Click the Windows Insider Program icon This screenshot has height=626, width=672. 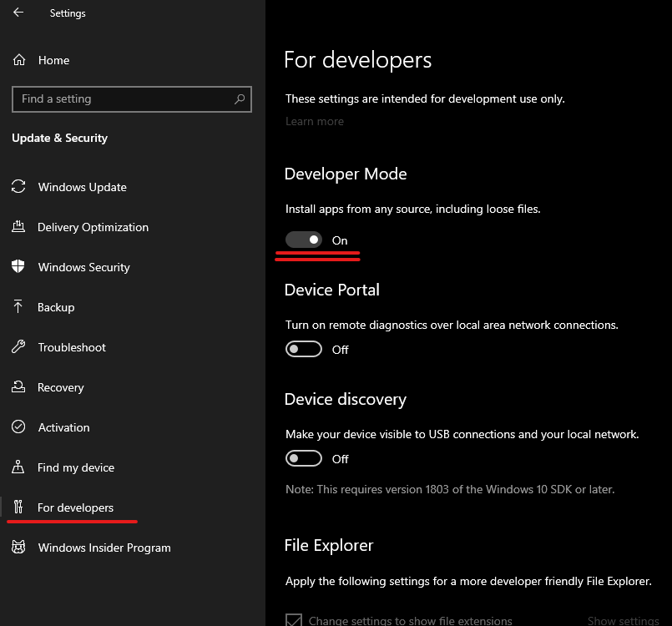[18, 547]
